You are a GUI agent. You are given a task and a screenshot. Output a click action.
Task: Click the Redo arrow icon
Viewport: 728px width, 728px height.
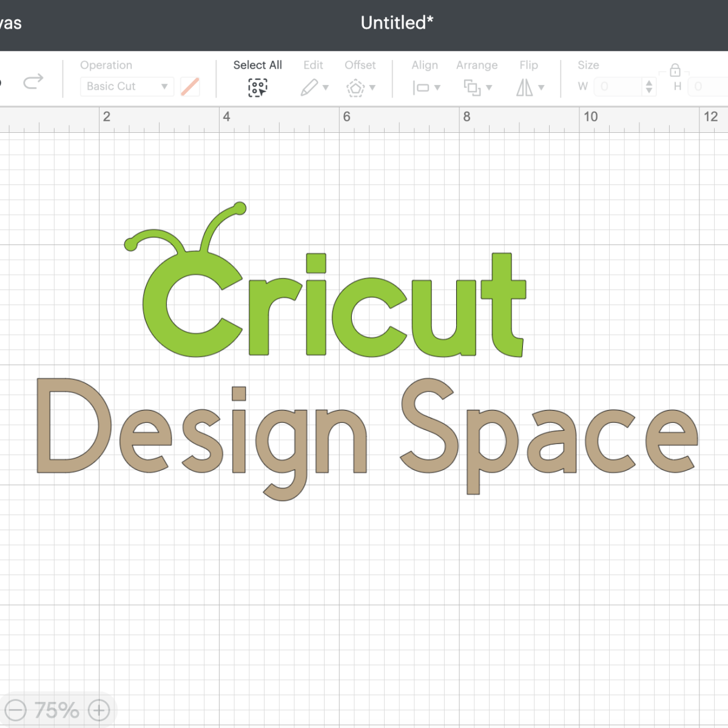point(33,81)
